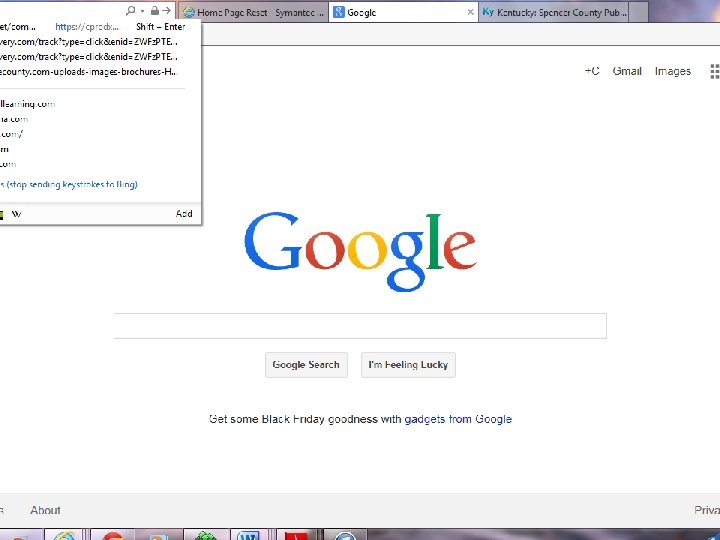Select the Google tab
This screenshot has height=540, width=720.
tap(403, 12)
